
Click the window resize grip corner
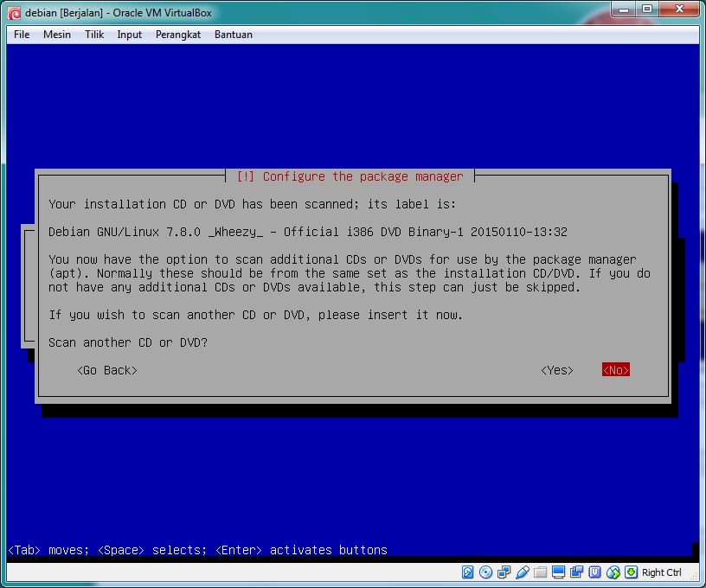[x=693, y=574]
